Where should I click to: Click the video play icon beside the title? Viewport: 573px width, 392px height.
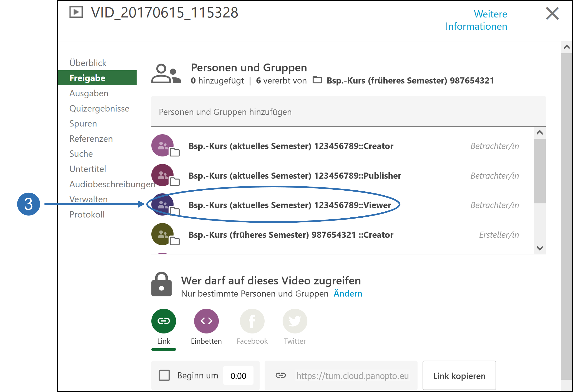[x=76, y=12]
